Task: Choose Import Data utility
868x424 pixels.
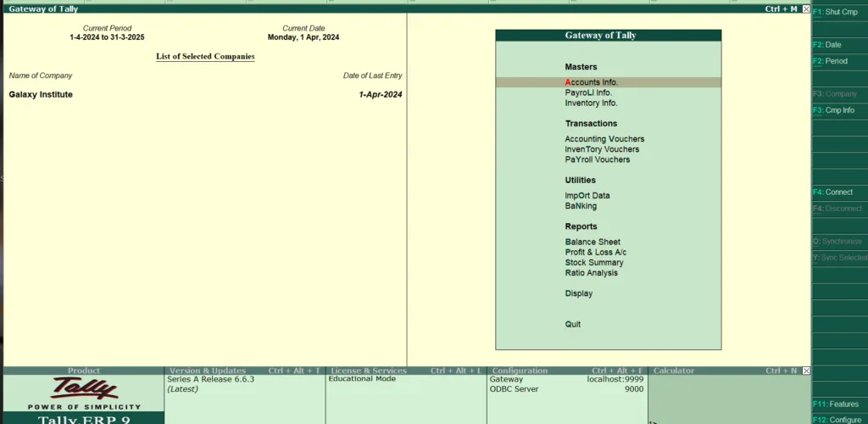Action: point(587,195)
